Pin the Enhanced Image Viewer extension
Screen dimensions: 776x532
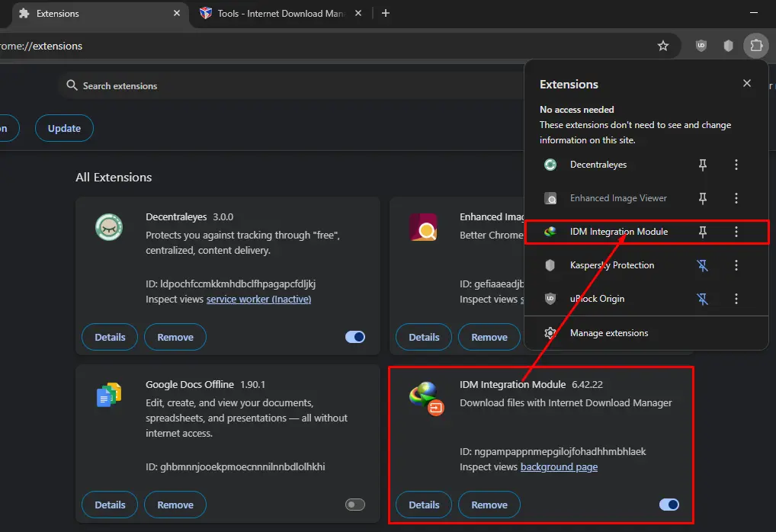point(702,198)
